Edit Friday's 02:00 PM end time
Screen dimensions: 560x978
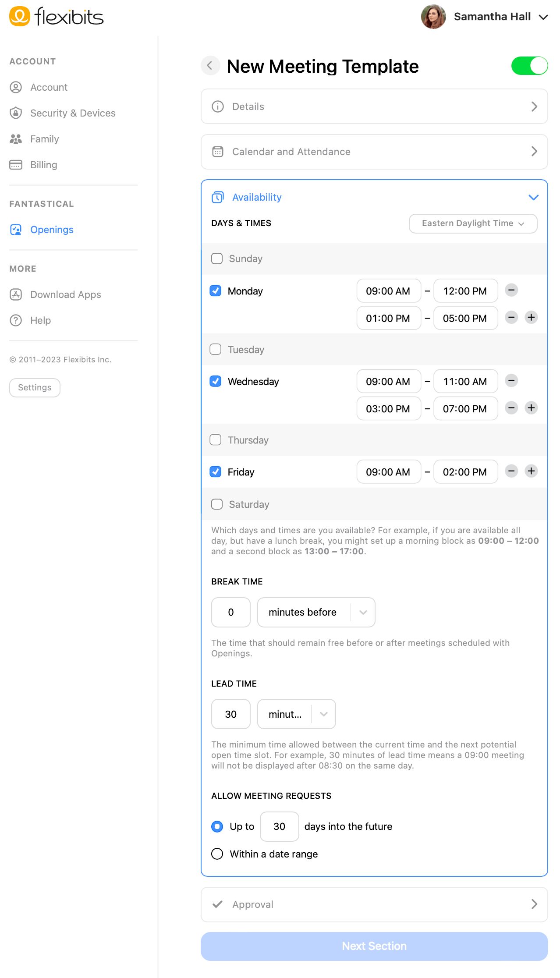point(466,471)
